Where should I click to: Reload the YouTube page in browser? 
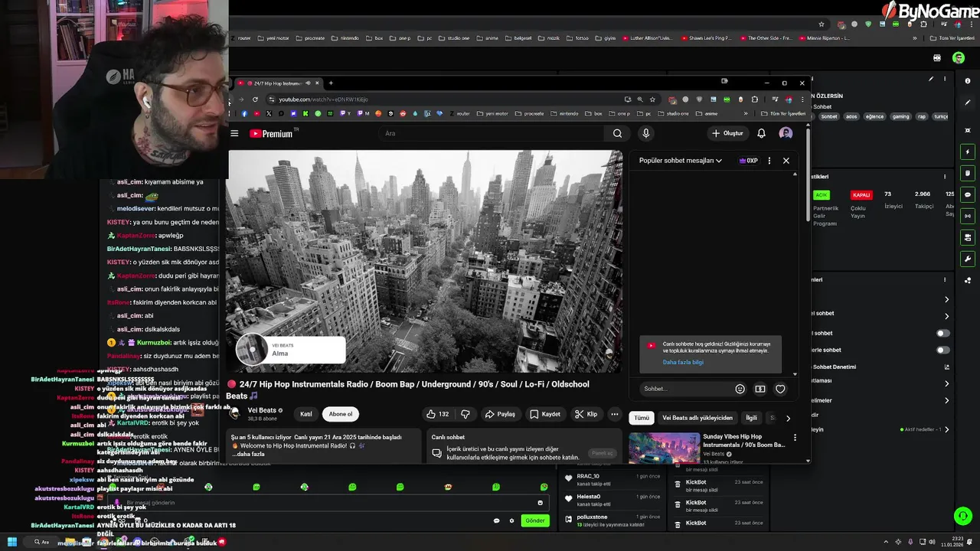[x=255, y=99]
